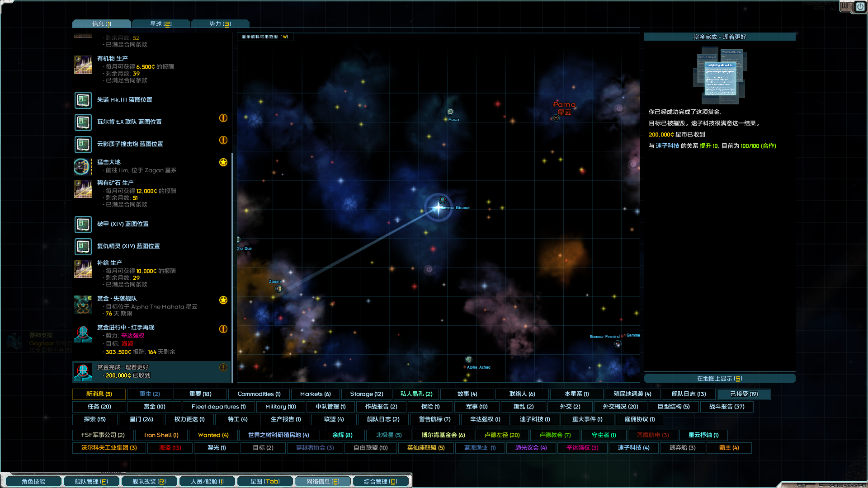Viewport: 868px width, 488px height.
Task: Click the intel list scrollbar
Action: 232,267
